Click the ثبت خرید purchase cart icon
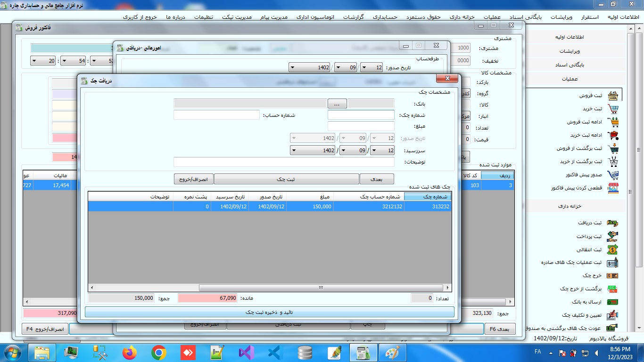This screenshot has height=362, width=644. coord(613,109)
